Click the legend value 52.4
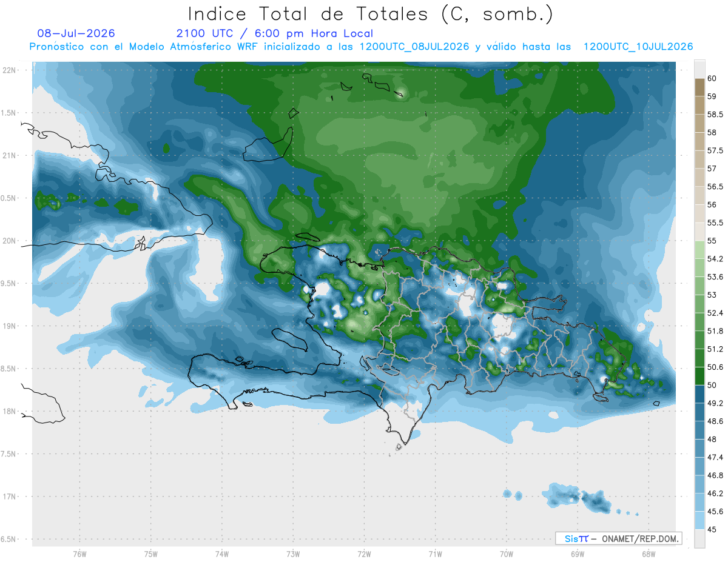728x562 pixels. (x=715, y=313)
